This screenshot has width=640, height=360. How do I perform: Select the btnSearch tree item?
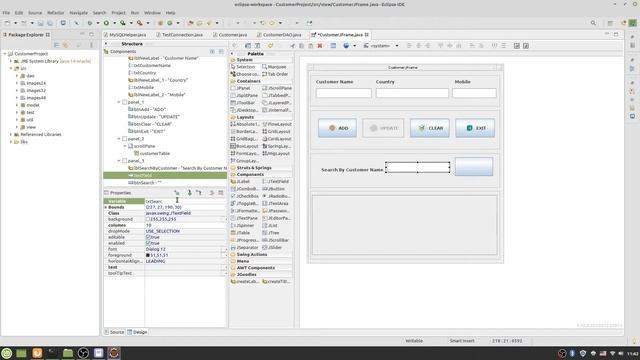tap(145, 183)
